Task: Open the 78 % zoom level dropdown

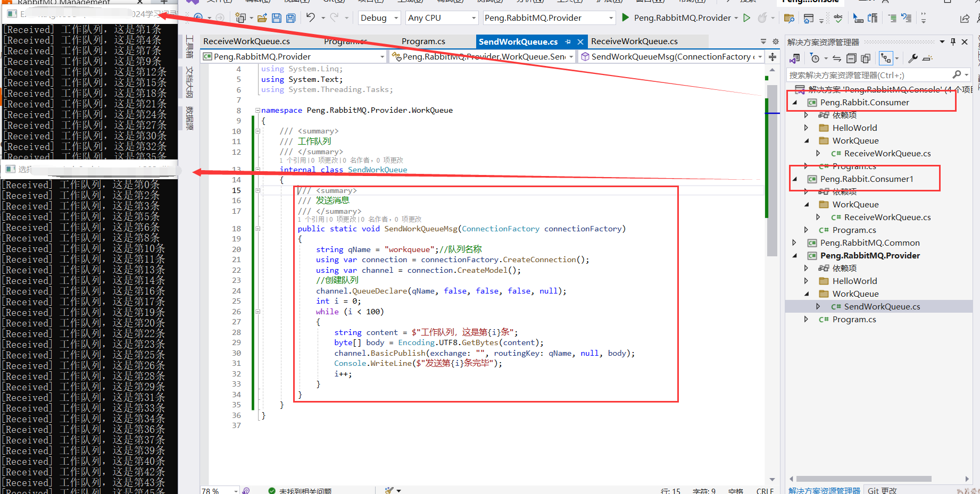Action: click(x=220, y=490)
